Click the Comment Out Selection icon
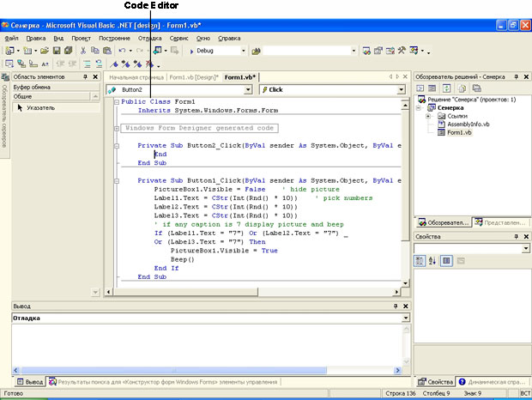This screenshot has height=400, width=532. coord(87,64)
